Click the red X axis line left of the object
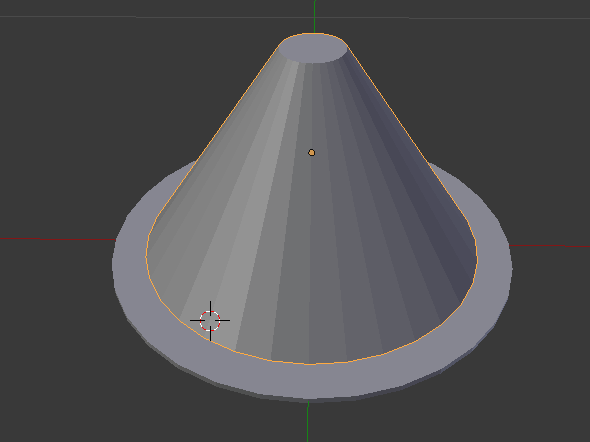This screenshot has width=590, height=442. (57, 239)
